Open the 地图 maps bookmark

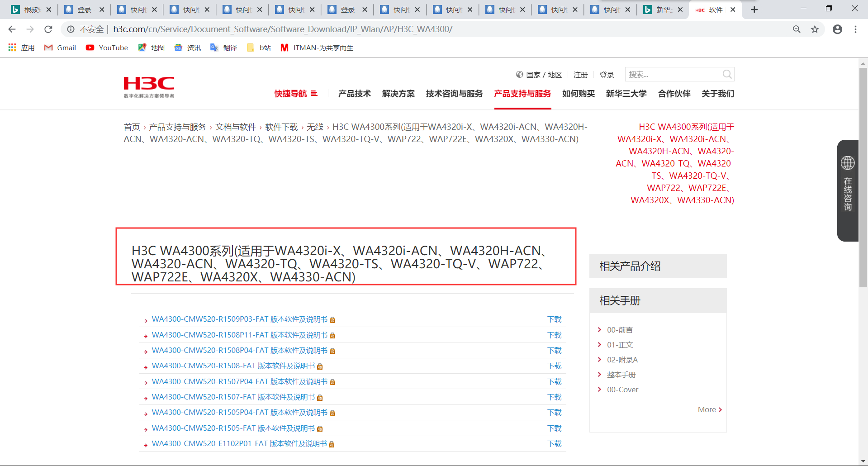point(151,48)
